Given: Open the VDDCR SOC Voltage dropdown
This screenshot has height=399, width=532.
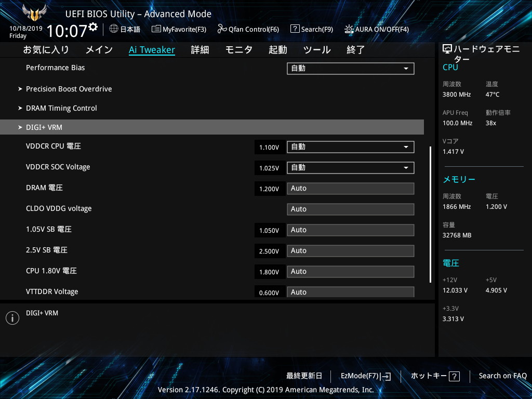Looking at the screenshot, I should [351, 168].
